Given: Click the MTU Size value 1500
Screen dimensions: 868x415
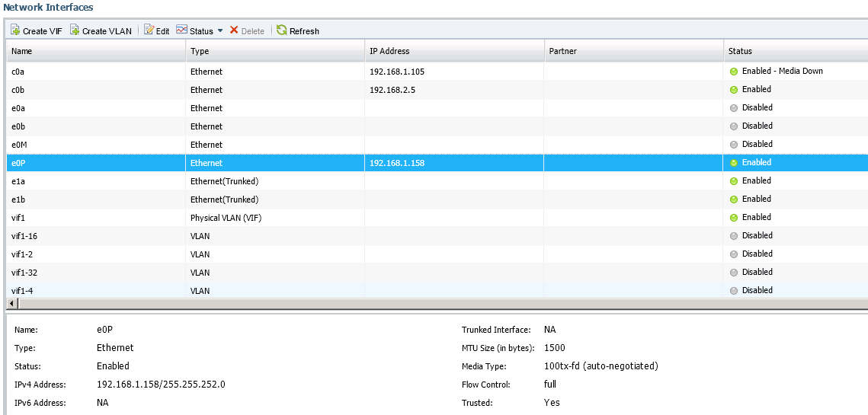Looking at the screenshot, I should [555, 348].
